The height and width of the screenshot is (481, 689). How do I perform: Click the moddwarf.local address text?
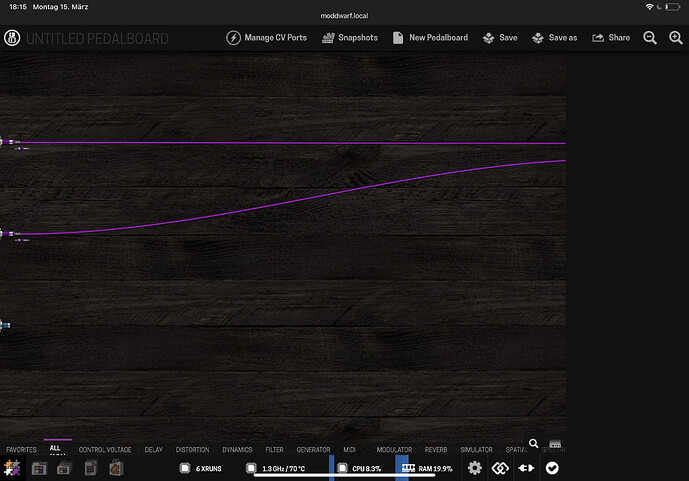[x=344, y=16]
